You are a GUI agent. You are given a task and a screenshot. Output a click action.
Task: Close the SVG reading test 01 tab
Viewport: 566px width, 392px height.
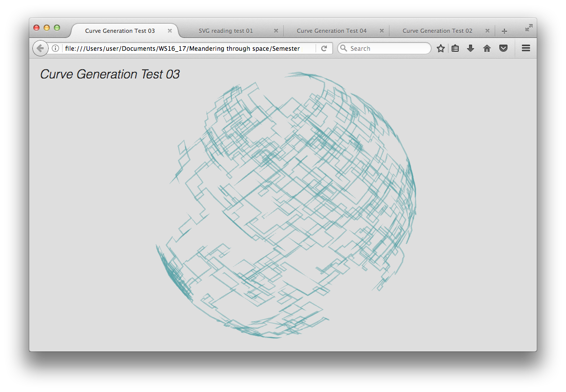click(x=276, y=31)
